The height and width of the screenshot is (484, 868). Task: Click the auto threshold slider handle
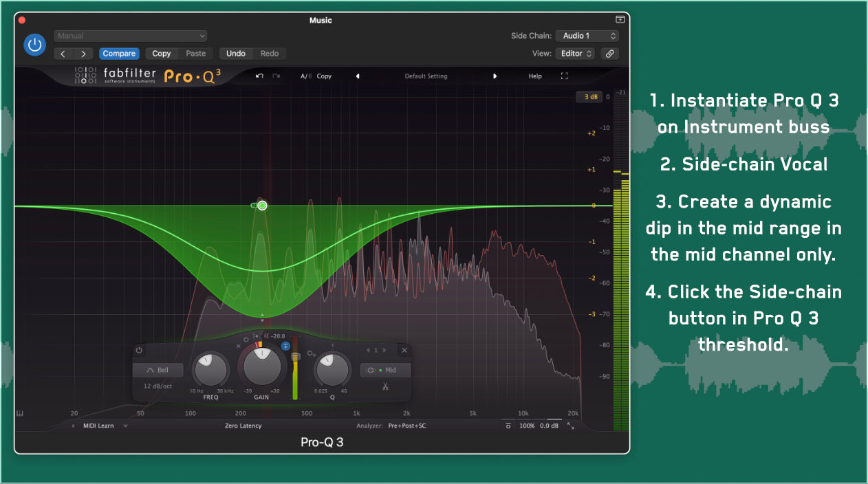[x=296, y=357]
